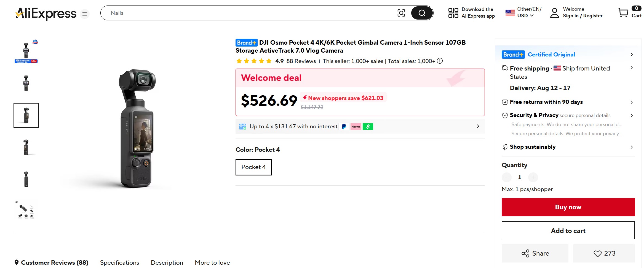Open the Other/EN/USD language currency dropdown

tap(523, 13)
